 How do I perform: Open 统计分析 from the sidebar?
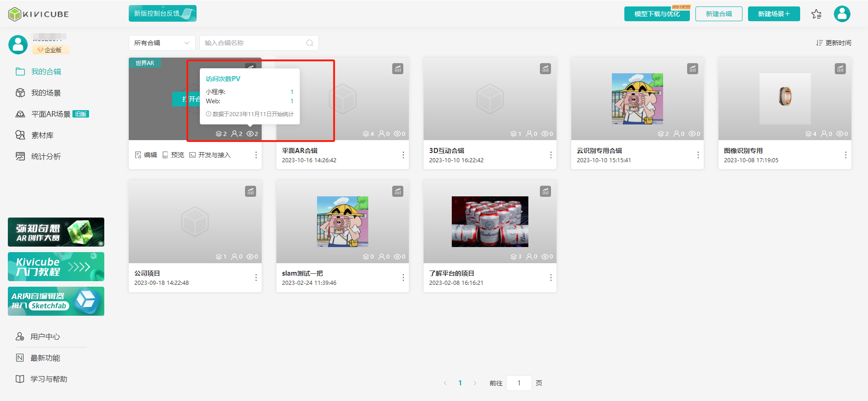tap(46, 157)
